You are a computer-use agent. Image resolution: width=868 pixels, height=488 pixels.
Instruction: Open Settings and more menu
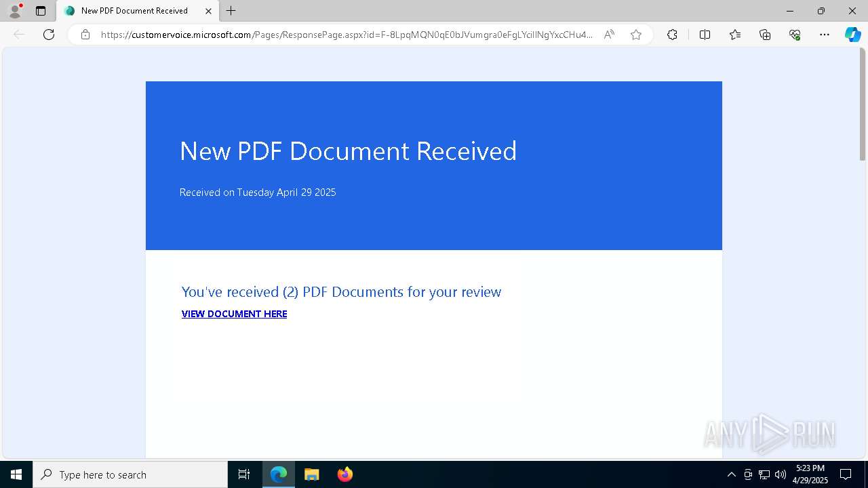(x=825, y=35)
